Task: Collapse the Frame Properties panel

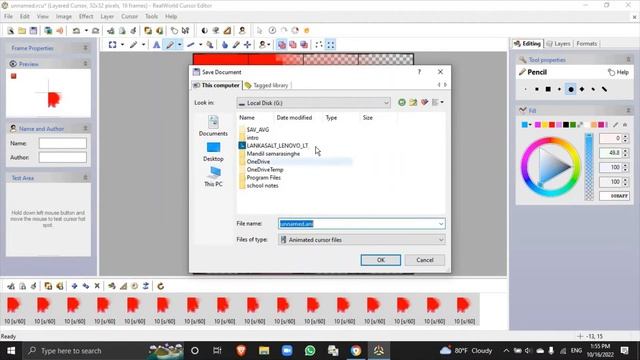Action: click(85, 48)
